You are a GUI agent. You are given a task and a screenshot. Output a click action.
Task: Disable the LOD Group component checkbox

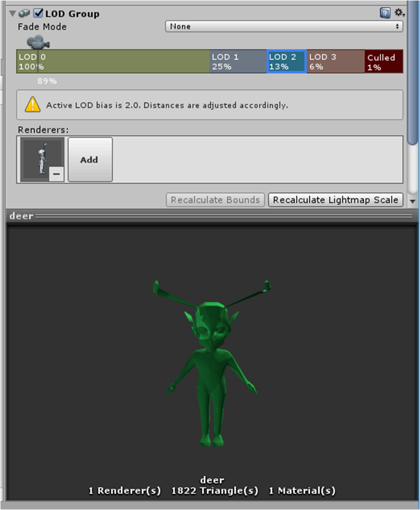pos(38,13)
